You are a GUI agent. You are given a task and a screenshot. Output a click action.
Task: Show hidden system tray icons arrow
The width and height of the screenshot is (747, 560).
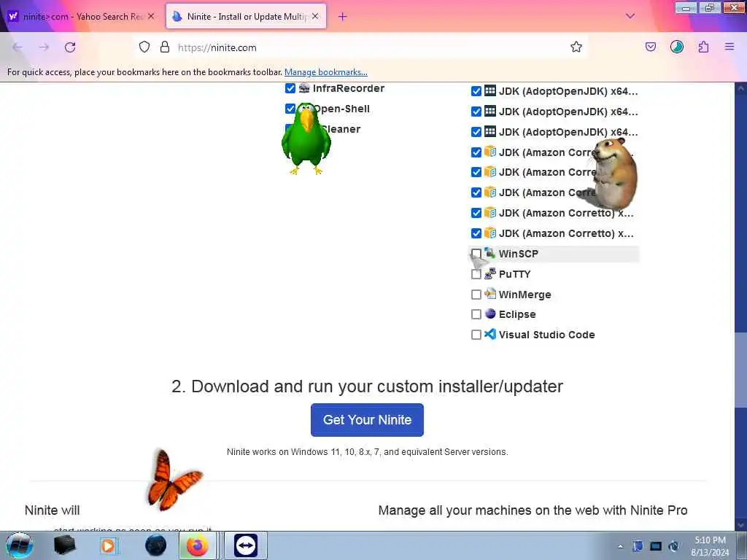[620, 546]
